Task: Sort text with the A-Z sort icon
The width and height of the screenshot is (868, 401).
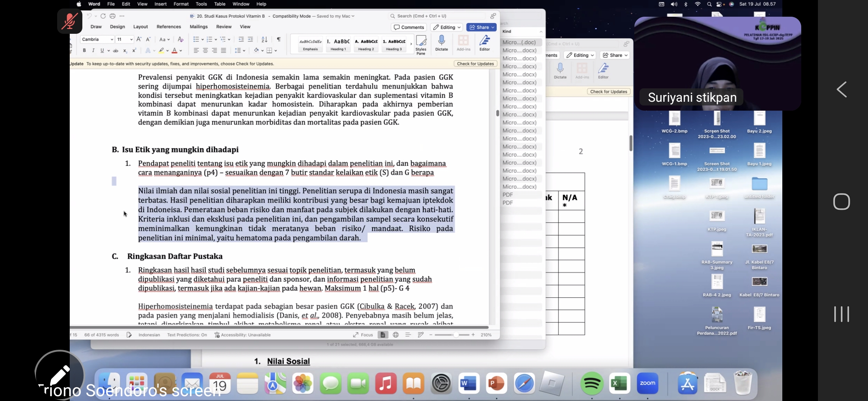Action: pyautogui.click(x=264, y=39)
